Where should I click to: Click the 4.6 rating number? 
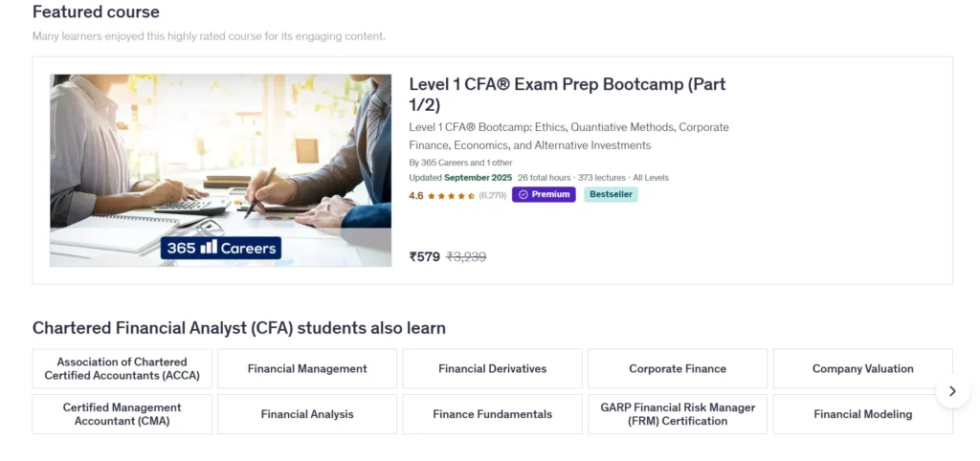[x=416, y=196]
